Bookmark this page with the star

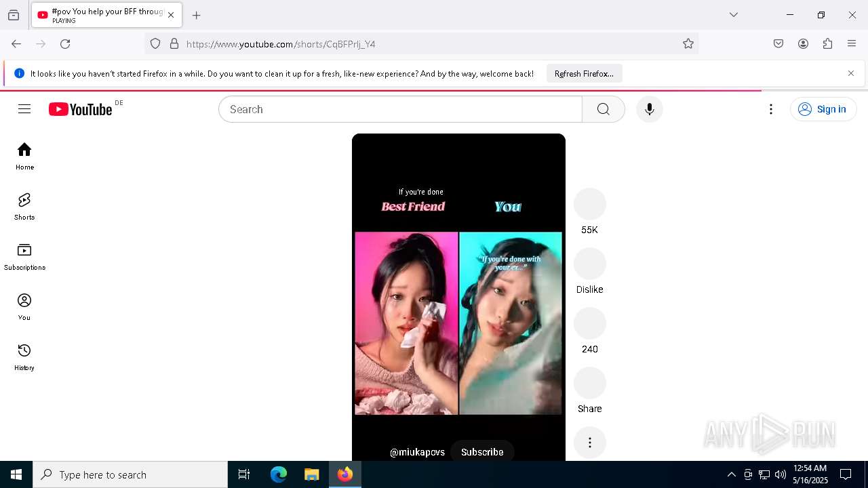pyautogui.click(x=688, y=44)
